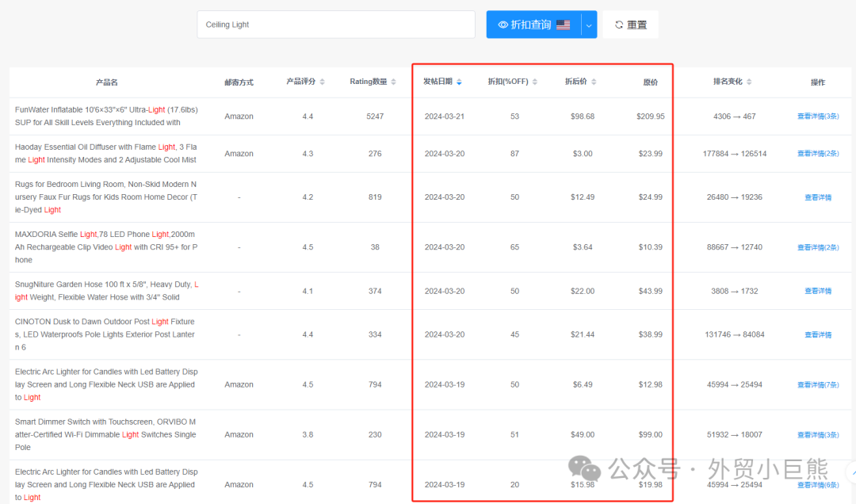Sort by Rating数量 column arrows
Viewport: 856px width, 504px height.
[x=394, y=82]
